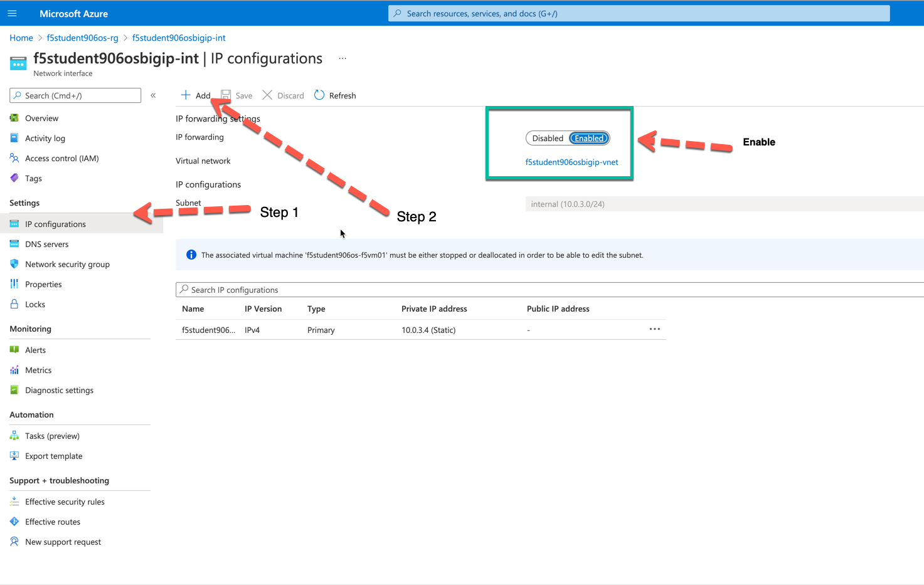The width and height of the screenshot is (924, 585).
Task: Click the Azure global search bar
Action: click(x=639, y=13)
